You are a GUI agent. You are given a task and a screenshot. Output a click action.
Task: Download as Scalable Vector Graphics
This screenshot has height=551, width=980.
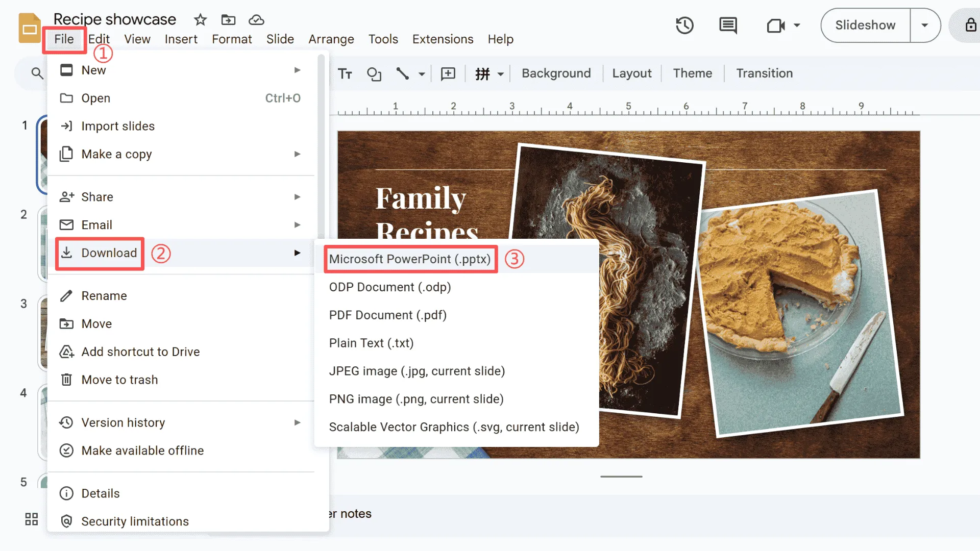pyautogui.click(x=456, y=427)
